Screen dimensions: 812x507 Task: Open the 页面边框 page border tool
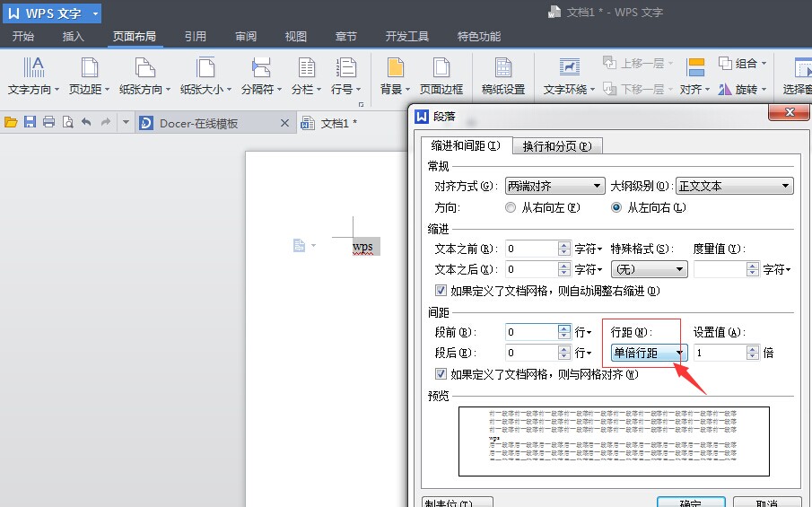point(441,76)
